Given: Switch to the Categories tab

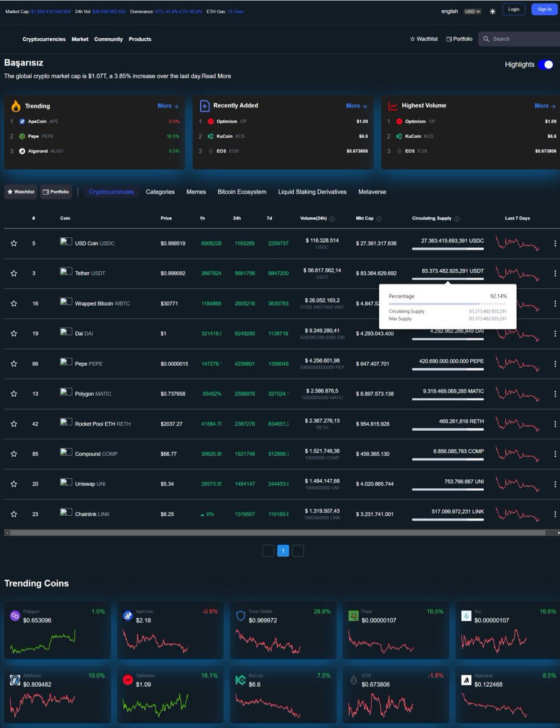Looking at the screenshot, I should (160, 192).
